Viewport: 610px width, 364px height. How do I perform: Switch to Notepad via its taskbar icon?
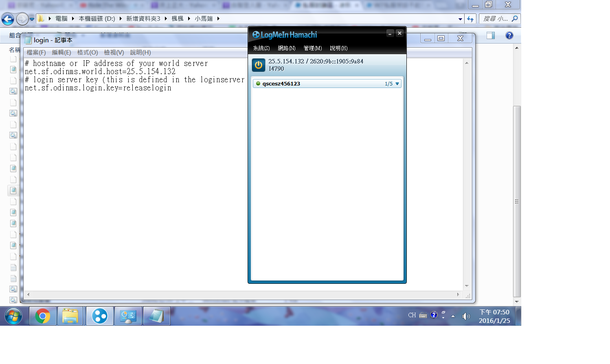pos(156,316)
